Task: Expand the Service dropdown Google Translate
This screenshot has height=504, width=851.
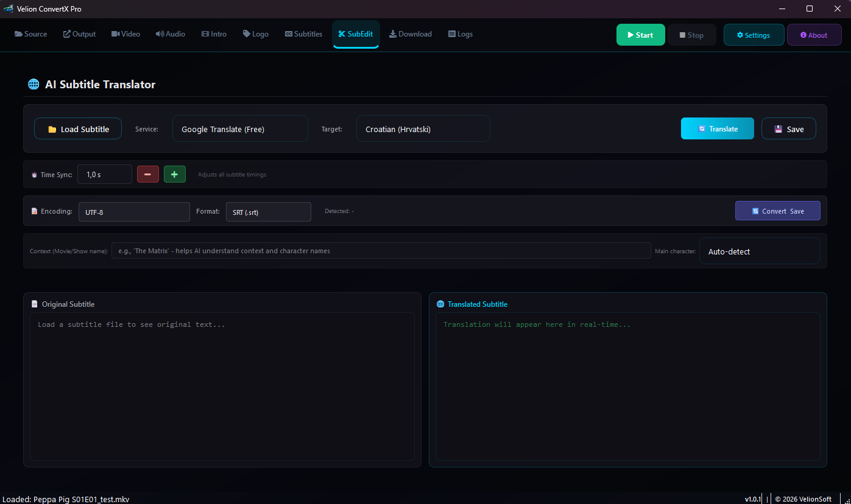Action: (x=240, y=129)
